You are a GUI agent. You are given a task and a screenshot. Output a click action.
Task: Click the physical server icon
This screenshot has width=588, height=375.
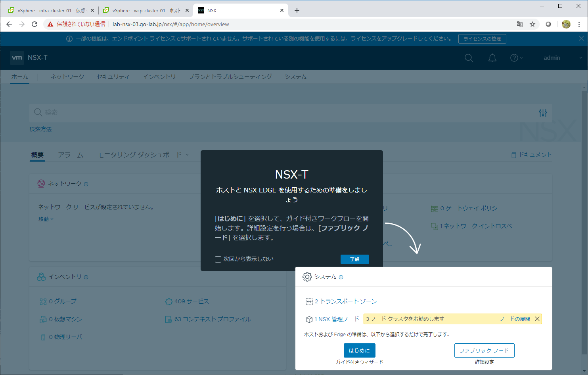pyautogui.click(x=43, y=337)
